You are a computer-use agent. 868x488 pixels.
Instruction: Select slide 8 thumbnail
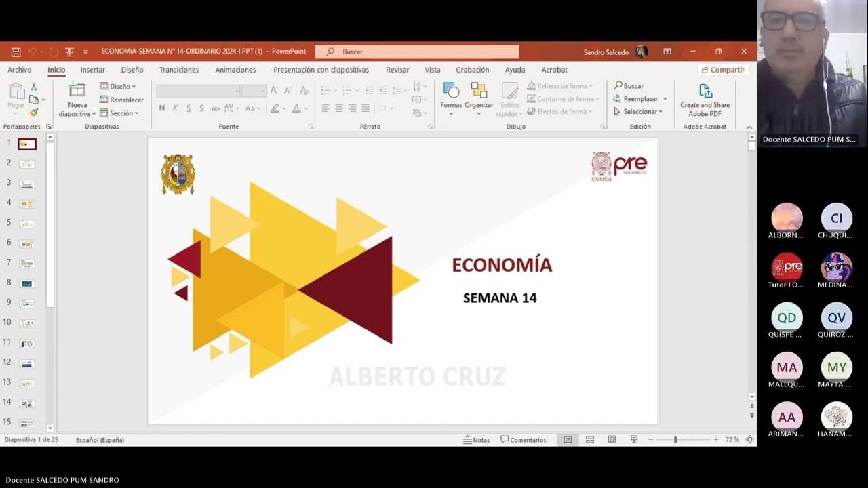pos(27,283)
